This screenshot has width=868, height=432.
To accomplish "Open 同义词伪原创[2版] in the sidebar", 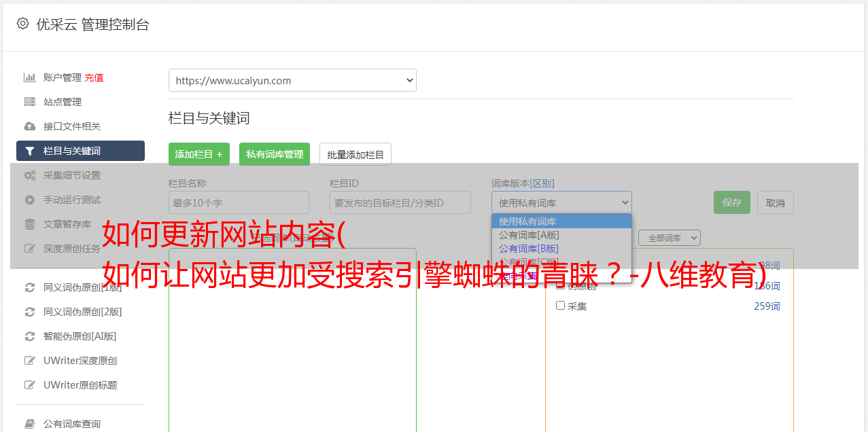I will [82, 312].
